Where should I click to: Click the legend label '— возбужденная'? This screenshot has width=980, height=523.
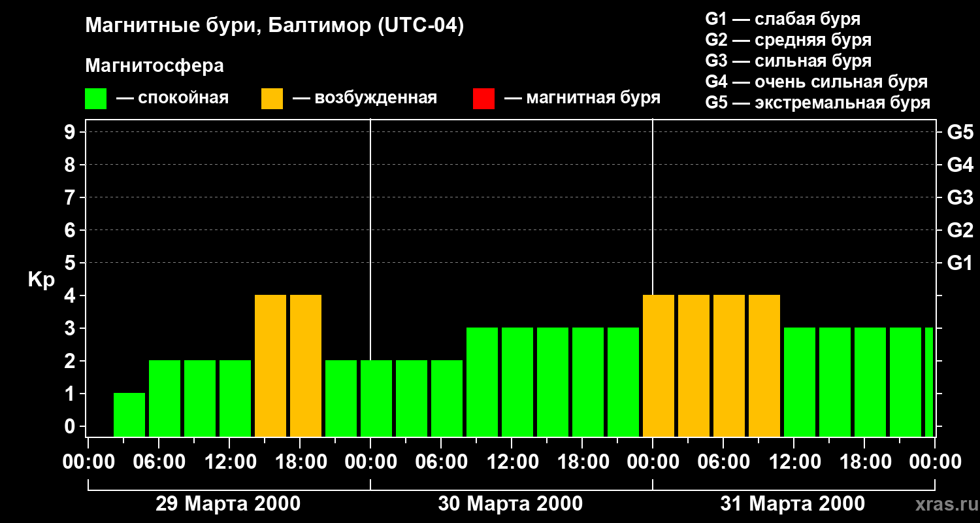[365, 98]
